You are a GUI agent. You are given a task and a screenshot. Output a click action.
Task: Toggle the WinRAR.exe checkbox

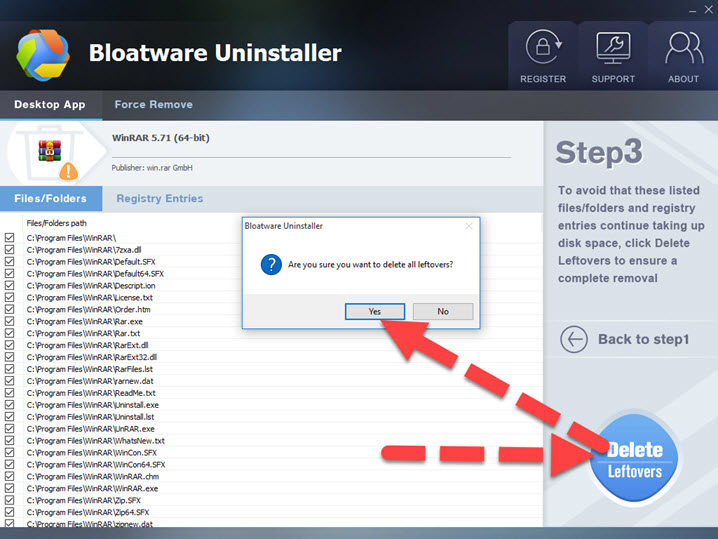9,488
